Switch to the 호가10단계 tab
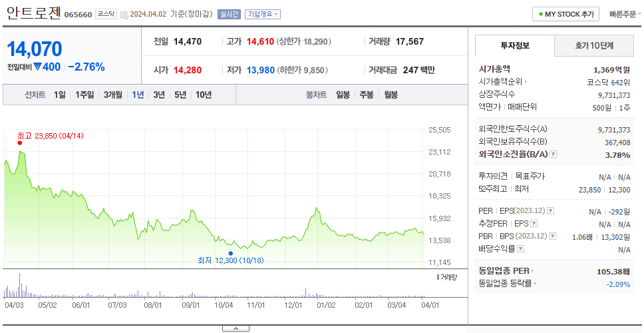Screen dimensions: 644x333 pos(594,46)
